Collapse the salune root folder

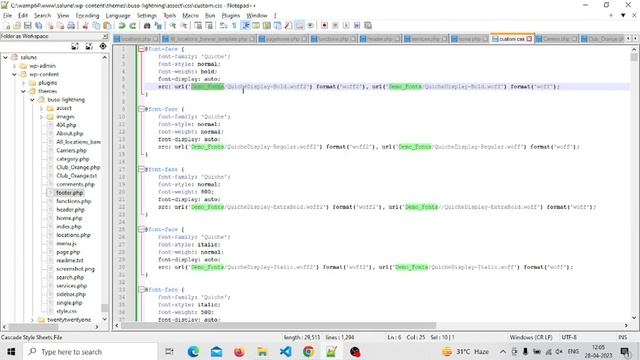point(5,58)
